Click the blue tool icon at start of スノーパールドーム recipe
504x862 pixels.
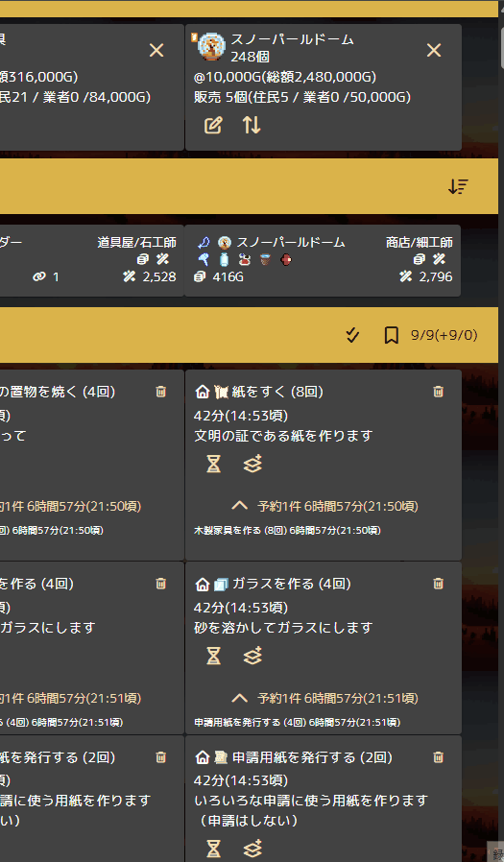(x=204, y=243)
